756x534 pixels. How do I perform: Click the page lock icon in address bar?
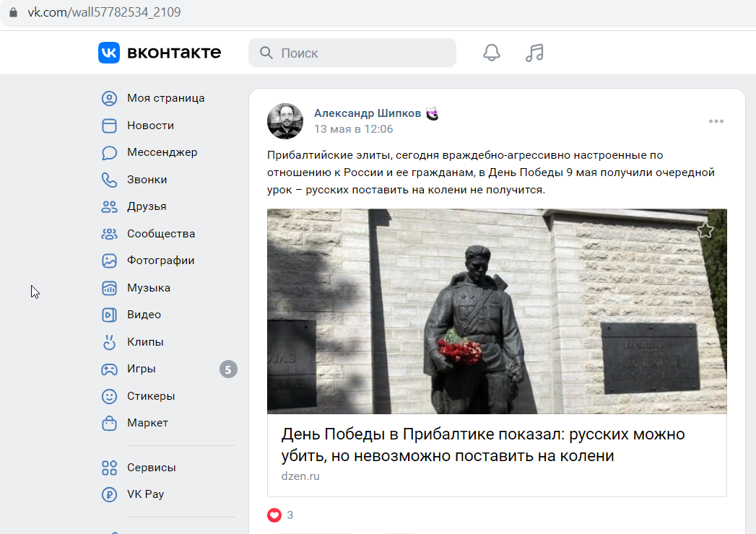14,12
